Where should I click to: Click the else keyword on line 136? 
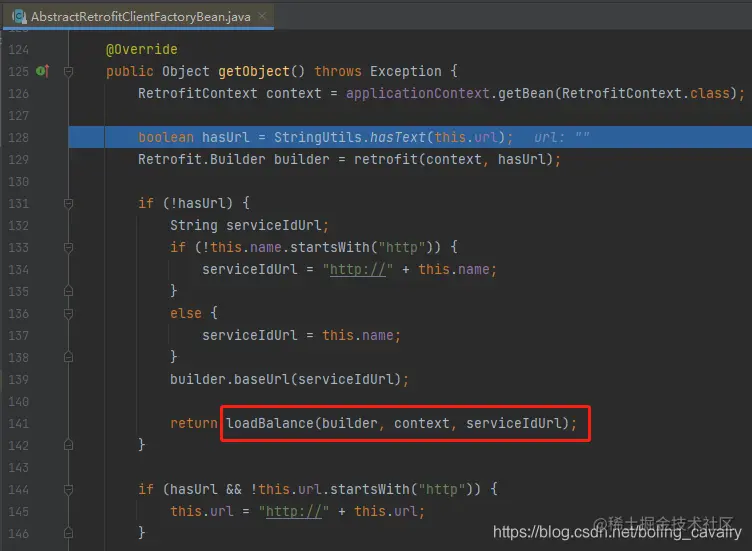tap(186, 314)
